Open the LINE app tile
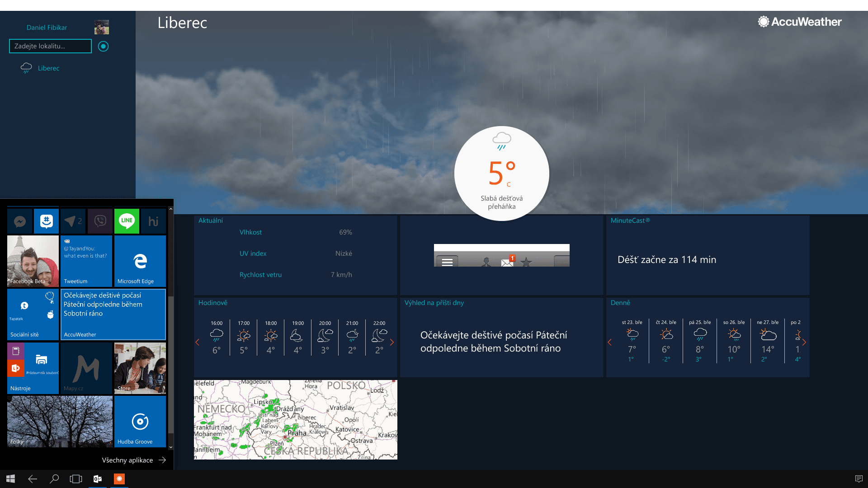Image resolution: width=868 pixels, height=488 pixels. [127, 221]
